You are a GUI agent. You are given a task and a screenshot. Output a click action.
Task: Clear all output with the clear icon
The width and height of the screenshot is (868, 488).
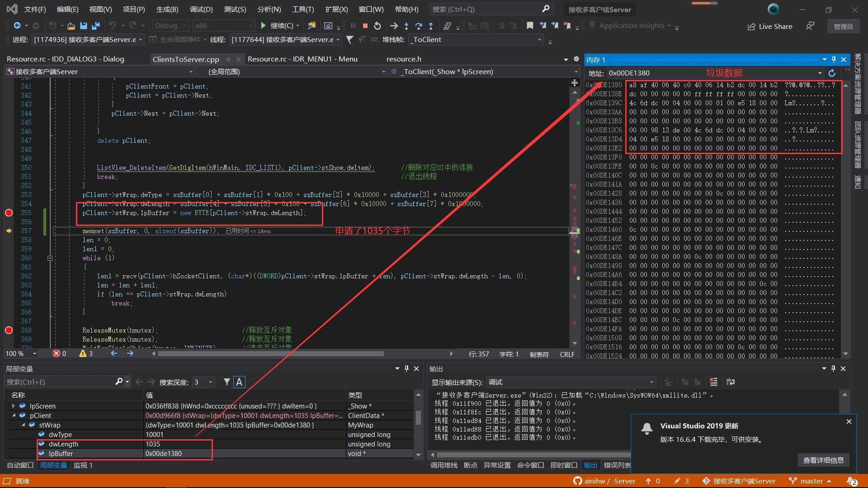click(713, 382)
